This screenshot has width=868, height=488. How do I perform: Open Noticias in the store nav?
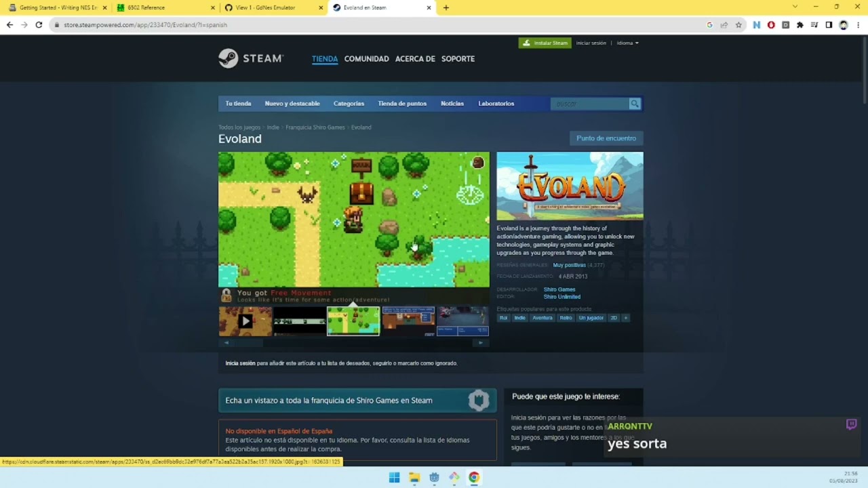pos(452,104)
